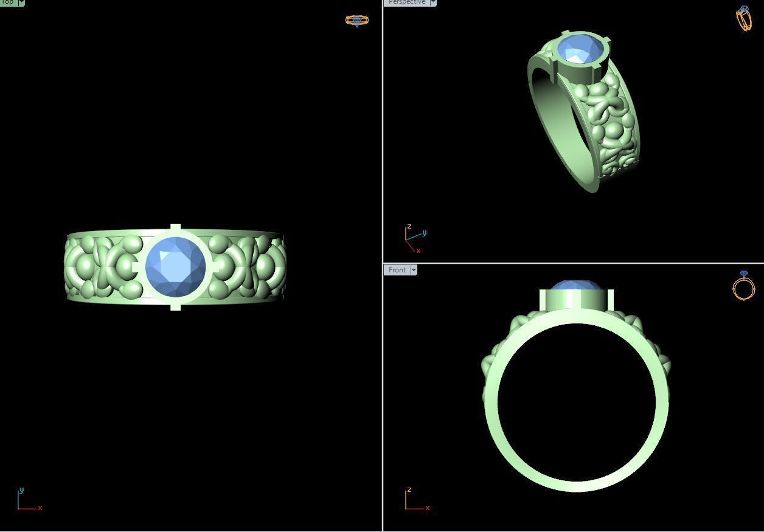The height and width of the screenshot is (532, 764).
Task: Click the bezel setting in the Front view
Action: pos(577,299)
